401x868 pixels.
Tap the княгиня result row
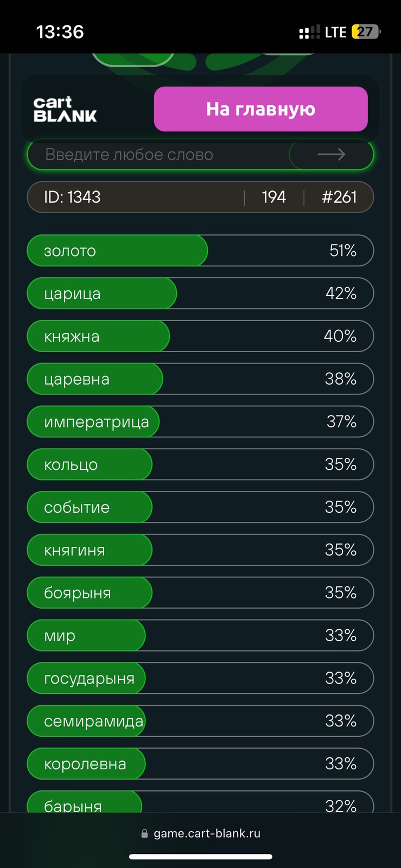(x=200, y=551)
